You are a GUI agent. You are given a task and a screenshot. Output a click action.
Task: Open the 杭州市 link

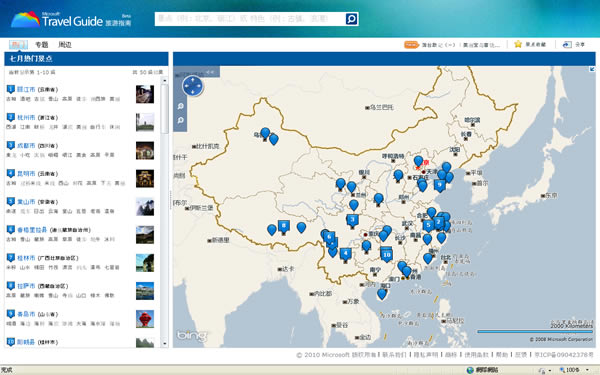(26, 117)
